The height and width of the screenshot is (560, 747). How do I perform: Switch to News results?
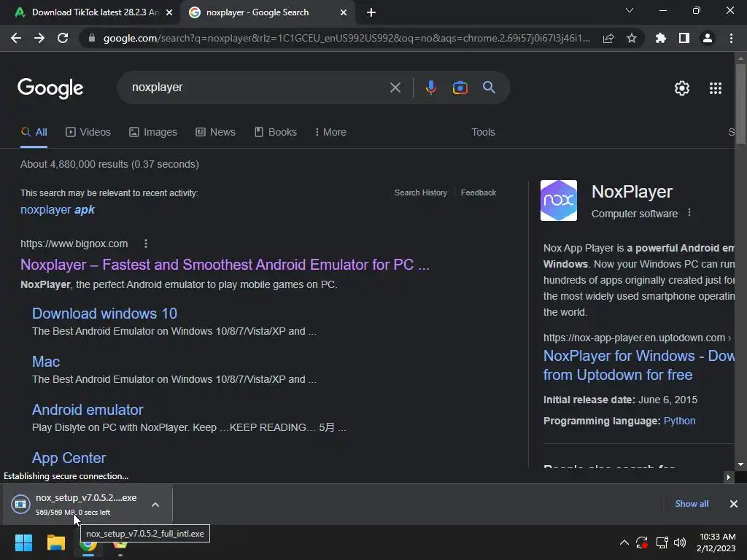[215, 132]
